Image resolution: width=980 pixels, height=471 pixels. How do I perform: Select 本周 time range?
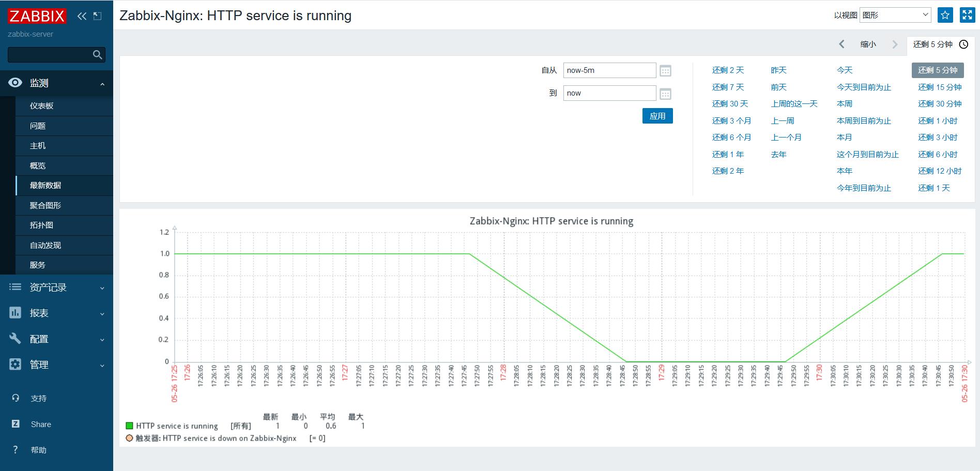coord(845,104)
